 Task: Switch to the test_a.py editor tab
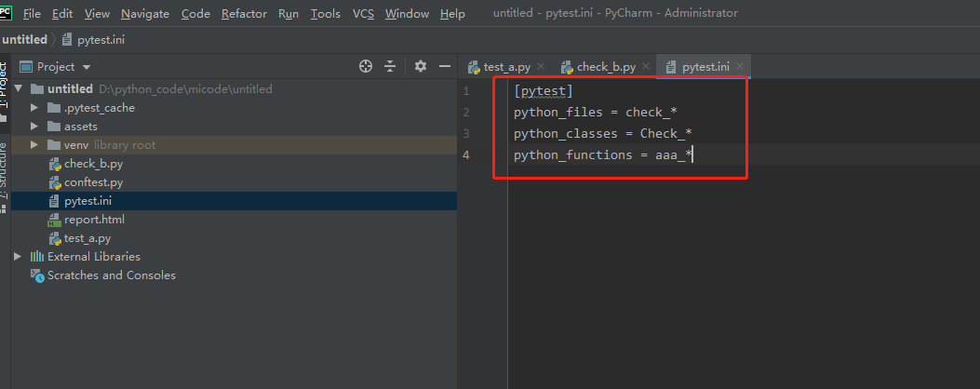[x=507, y=66]
